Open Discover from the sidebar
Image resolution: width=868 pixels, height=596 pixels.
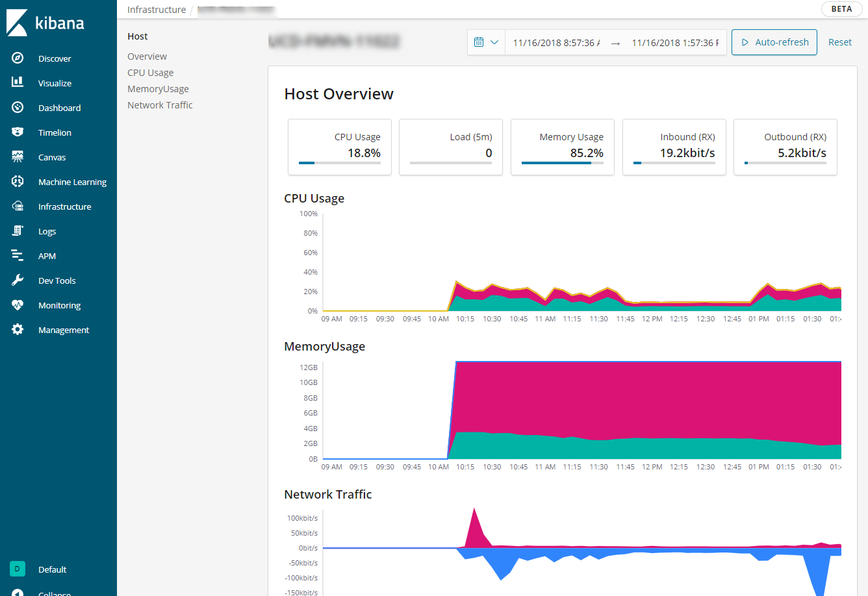[55, 58]
